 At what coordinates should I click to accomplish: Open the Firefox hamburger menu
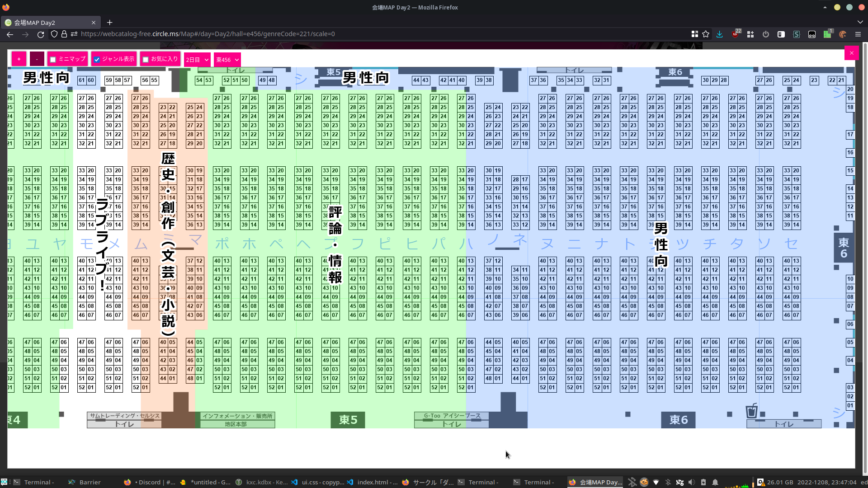pyautogui.click(x=858, y=34)
